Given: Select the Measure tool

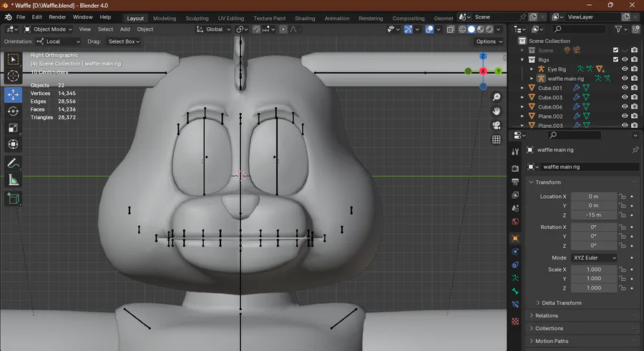Looking at the screenshot, I should tap(13, 180).
